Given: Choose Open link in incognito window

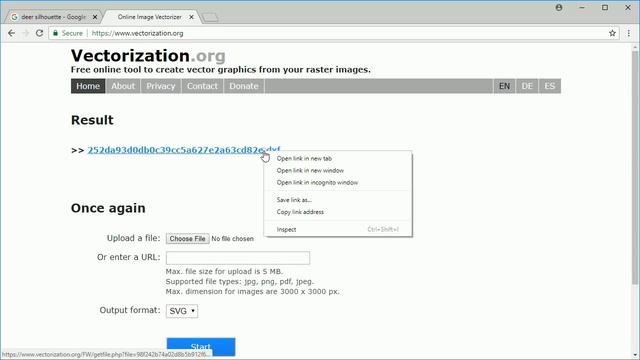Looking at the screenshot, I should point(338,182).
